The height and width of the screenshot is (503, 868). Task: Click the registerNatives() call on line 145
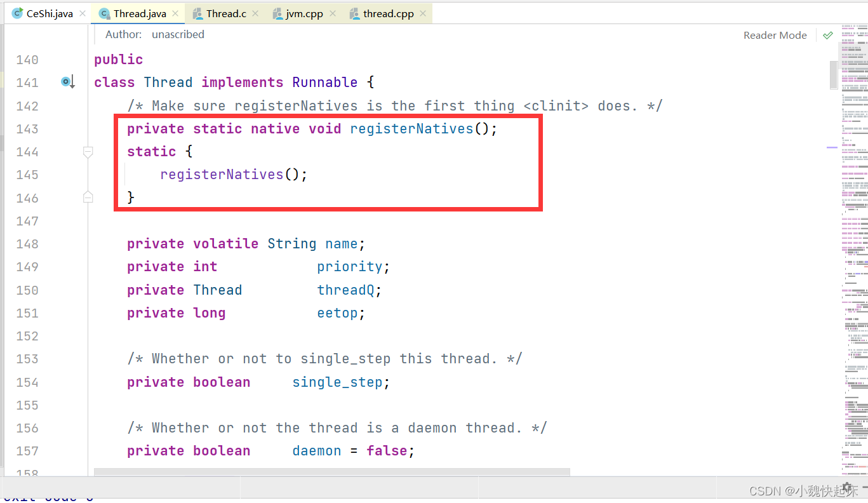pyautogui.click(x=233, y=175)
